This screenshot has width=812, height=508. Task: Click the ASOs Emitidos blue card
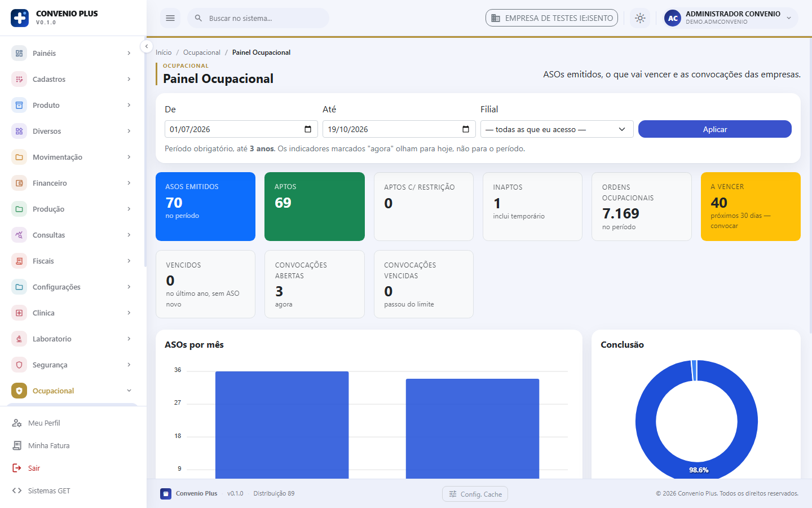tap(205, 207)
